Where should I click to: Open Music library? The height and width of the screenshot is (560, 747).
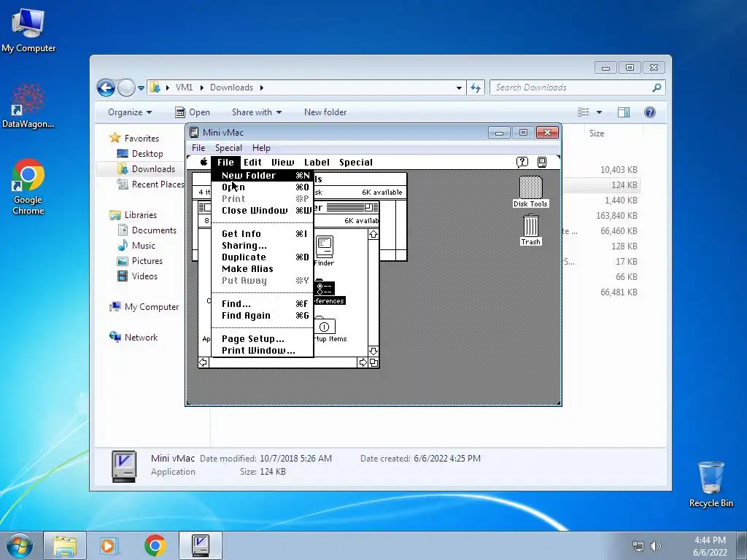[136, 246]
